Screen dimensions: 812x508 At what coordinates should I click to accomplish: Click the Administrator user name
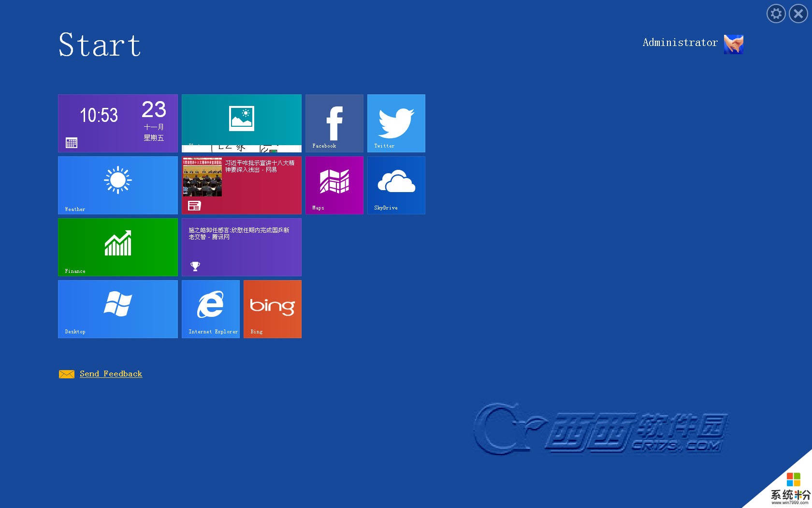(680, 43)
